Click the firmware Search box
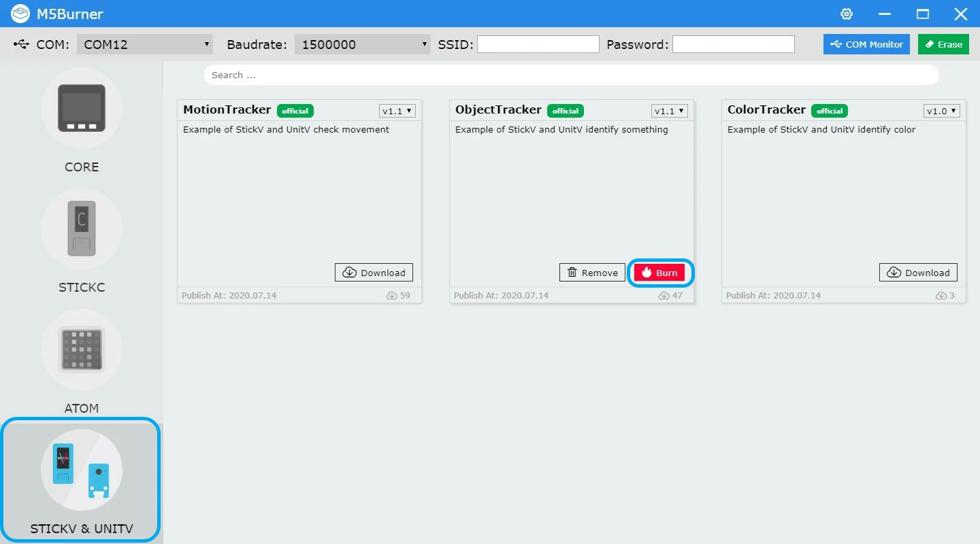The image size is (980, 544). pyautogui.click(x=572, y=75)
